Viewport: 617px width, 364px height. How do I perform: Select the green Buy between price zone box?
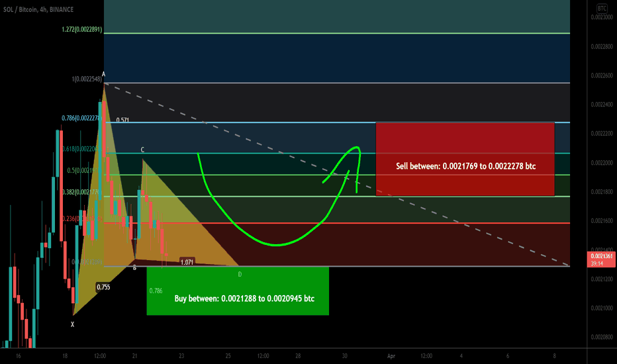point(238,291)
